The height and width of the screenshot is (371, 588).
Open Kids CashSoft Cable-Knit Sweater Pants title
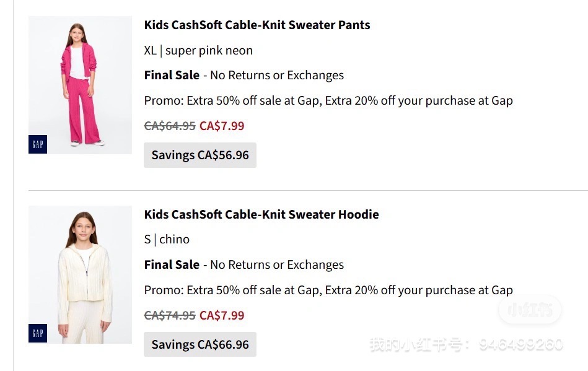pyautogui.click(x=257, y=25)
